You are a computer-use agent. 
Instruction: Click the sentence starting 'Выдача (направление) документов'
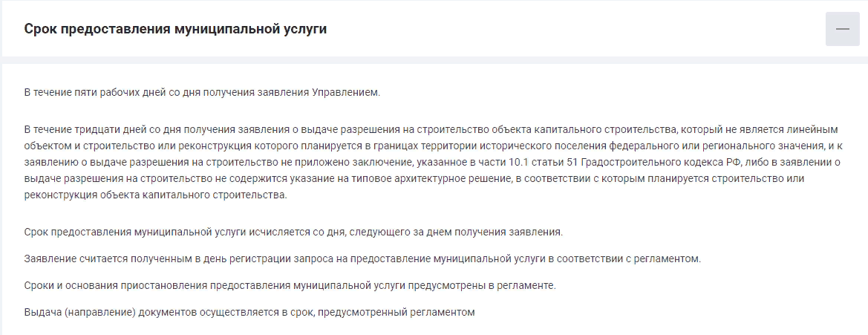point(249,312)
